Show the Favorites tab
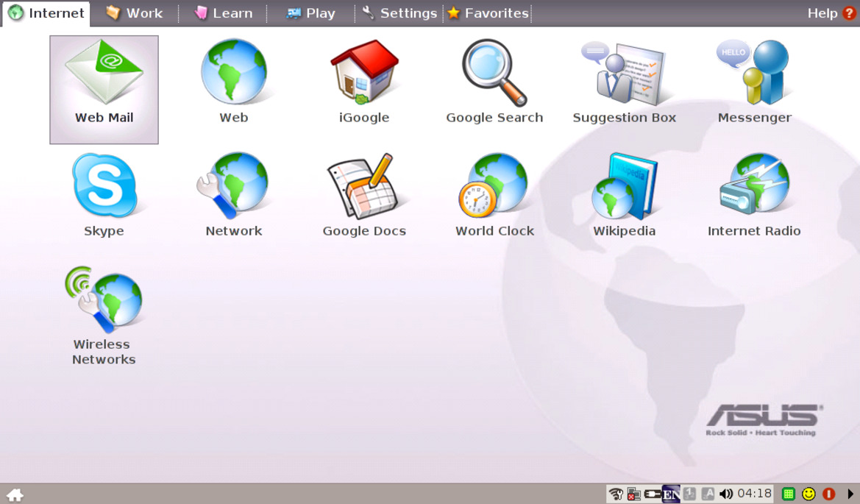Image resolution: width=860 pixels, height=504 pixels. click(x=488, y=13)
